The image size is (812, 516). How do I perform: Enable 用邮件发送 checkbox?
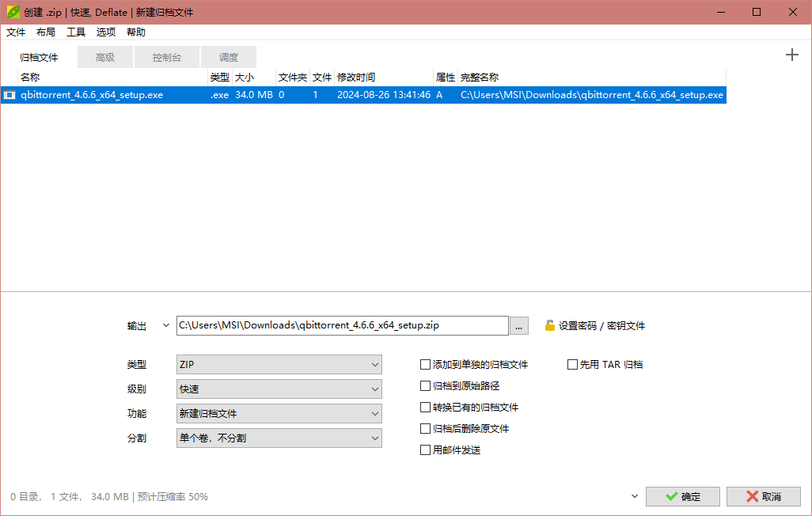pos(425,450)
